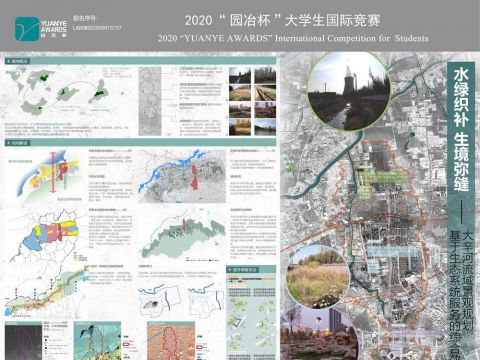The height and width of the screenshot is (360, 480).
Task: Click the yellow, pink and blue district map
Action: tap(46, 235)
